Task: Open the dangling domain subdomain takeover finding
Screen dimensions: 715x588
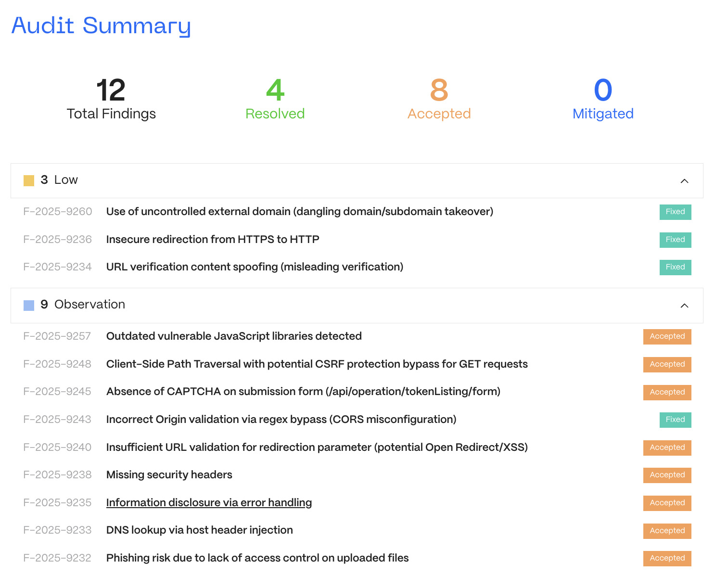Action: (300, 212)
